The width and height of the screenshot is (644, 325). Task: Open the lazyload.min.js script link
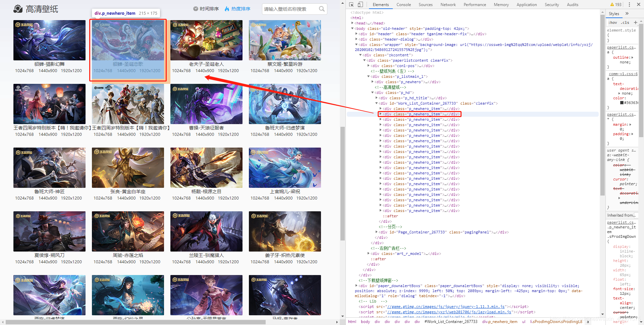click(x=449, y=312)
